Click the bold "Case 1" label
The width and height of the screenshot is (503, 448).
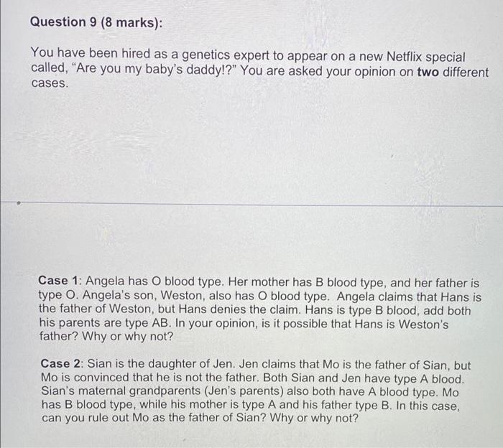[57, 281]
